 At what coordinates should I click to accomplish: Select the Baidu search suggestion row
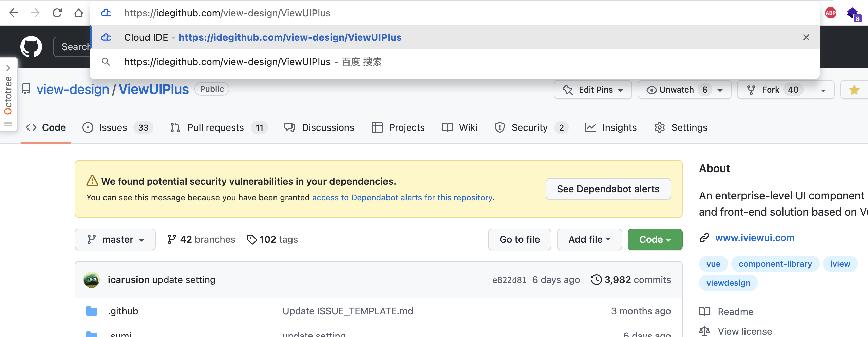pos(455,62)
